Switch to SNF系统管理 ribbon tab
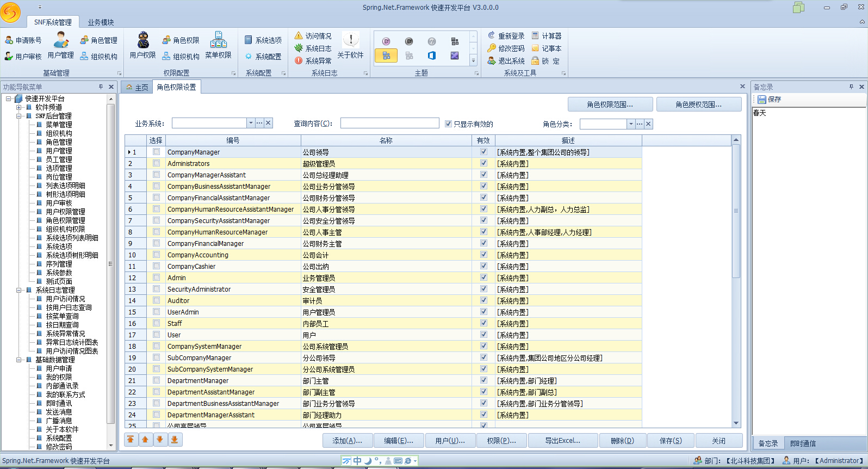The image size is (868, 469). (53, 22)
